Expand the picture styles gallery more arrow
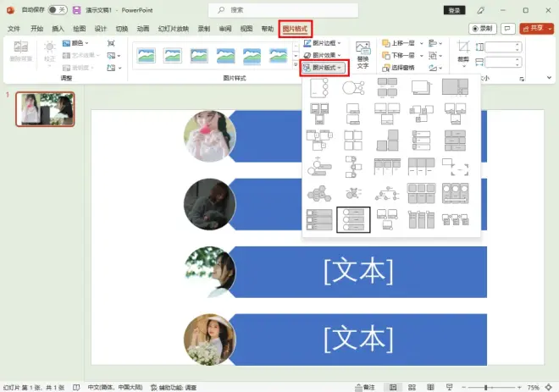The image size is (559, 392). pyautogui.click(x=296, y=65)
